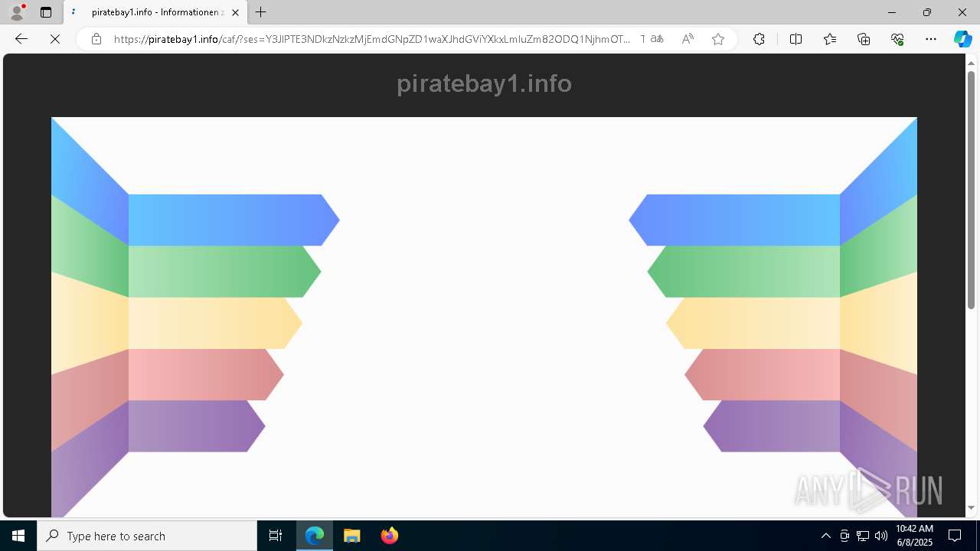Switch to Microsoft Edge on taskbar
Viewport: 980px width, 551px height.
[x=315, y=536]
